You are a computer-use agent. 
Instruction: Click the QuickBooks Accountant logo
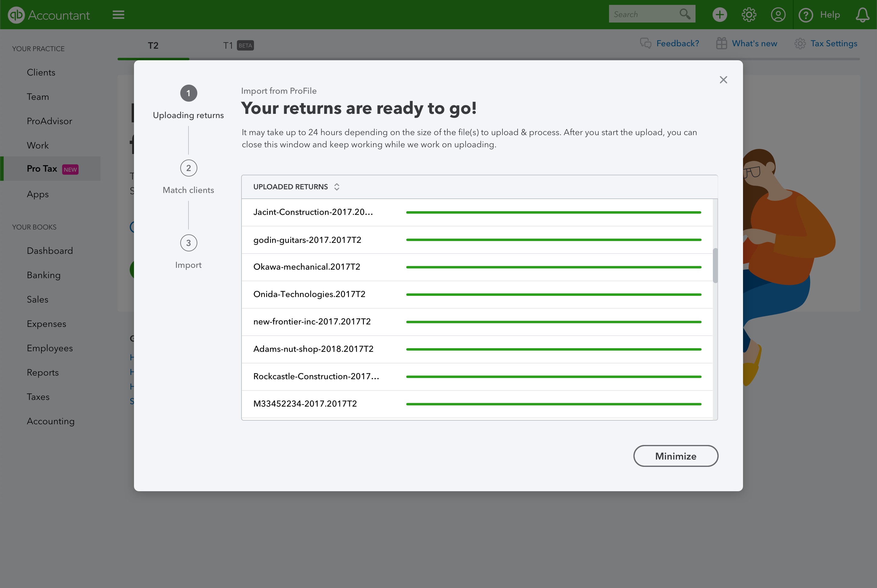(49, 15)
